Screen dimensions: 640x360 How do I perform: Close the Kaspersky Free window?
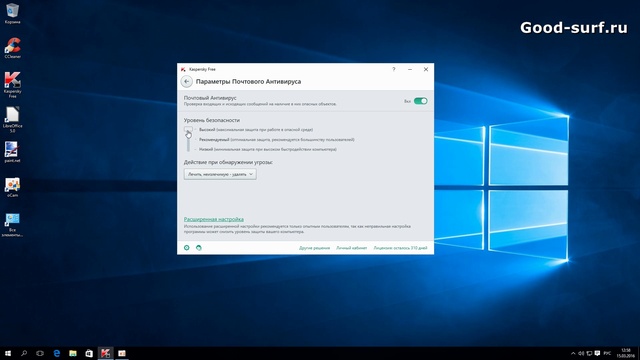(426, 69)
